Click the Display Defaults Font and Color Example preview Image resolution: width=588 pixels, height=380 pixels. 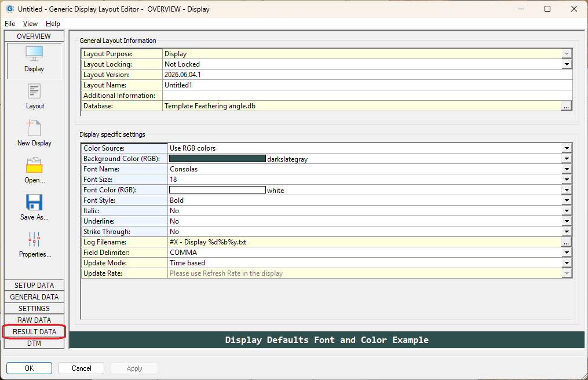327,340
